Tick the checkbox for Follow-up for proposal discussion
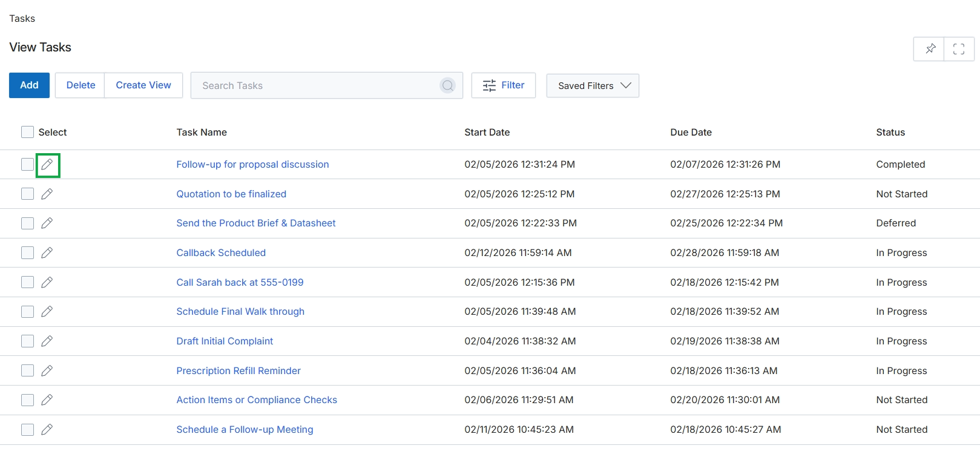The width and height of the screenshot is (980, 457). coord(27,165)
